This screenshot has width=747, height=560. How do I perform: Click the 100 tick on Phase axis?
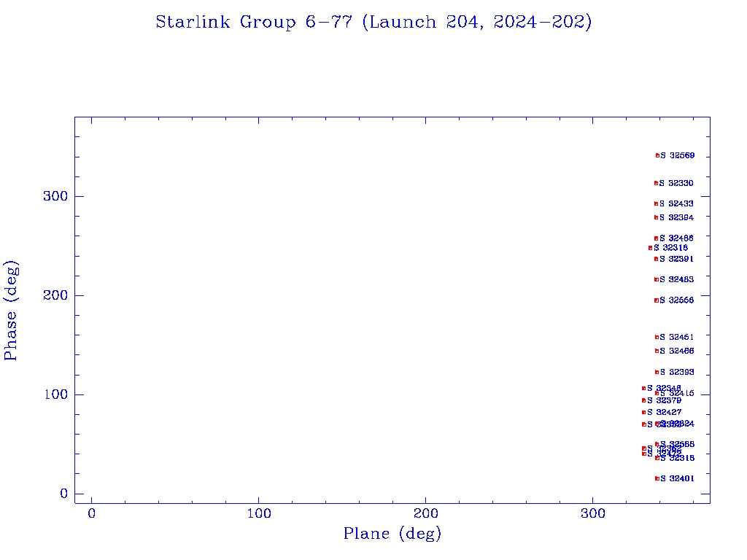55,394
